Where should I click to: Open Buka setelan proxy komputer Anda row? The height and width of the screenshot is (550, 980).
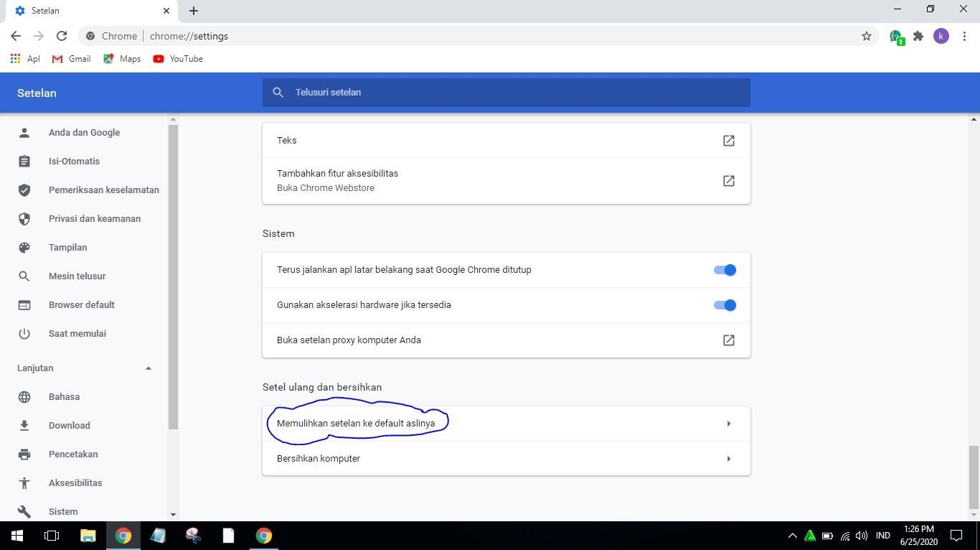[x=507, y=340]
